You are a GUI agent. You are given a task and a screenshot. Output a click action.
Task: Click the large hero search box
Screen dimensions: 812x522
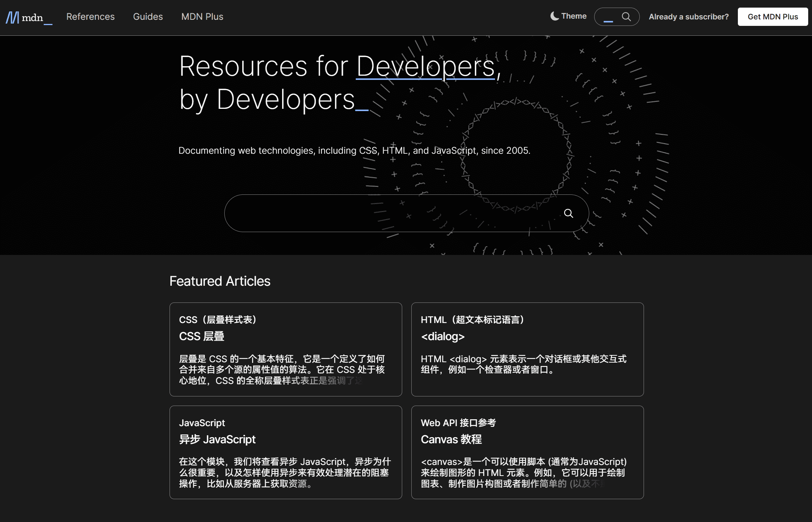pos(380,213)
